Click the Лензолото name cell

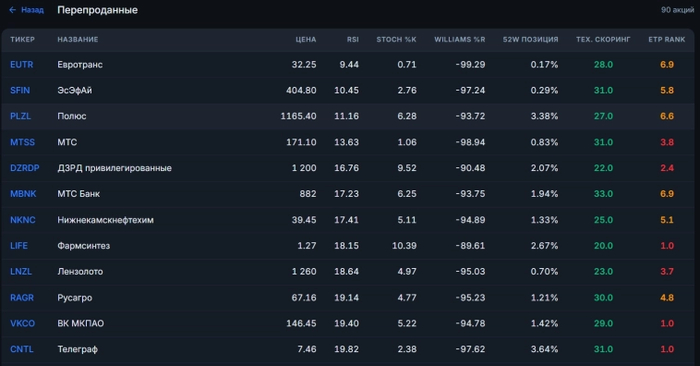pyautogui.click(x=80, y=271)
